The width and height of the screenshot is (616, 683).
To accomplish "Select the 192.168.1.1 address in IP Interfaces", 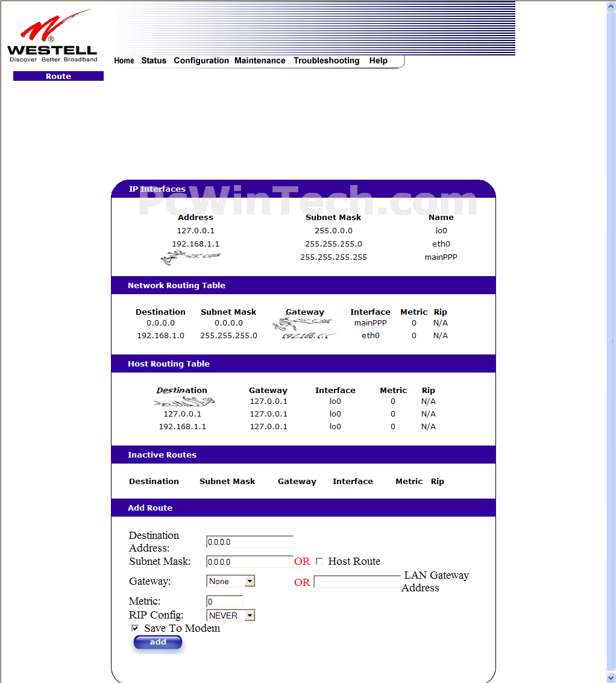I will pyautogui.click(x=196, y=244).
